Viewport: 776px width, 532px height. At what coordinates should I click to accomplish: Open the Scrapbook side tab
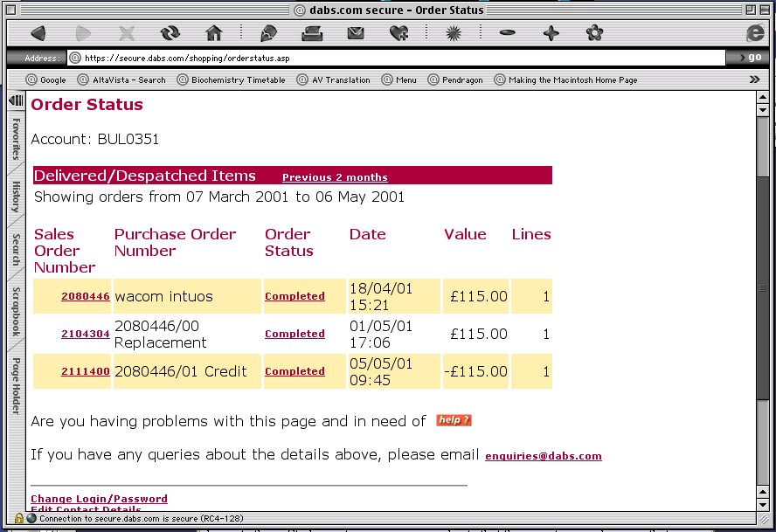17,312
